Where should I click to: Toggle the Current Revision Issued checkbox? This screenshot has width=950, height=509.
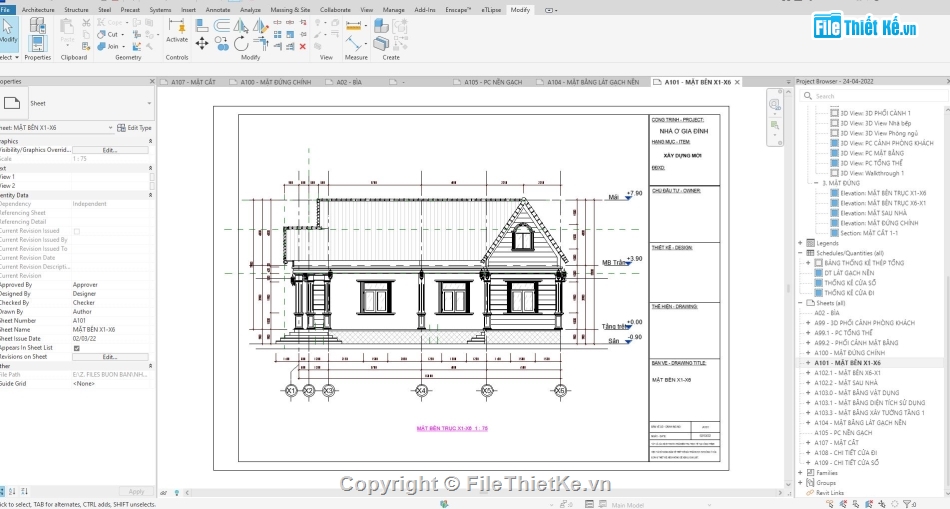pyautogui.click(x=76, y=231)
